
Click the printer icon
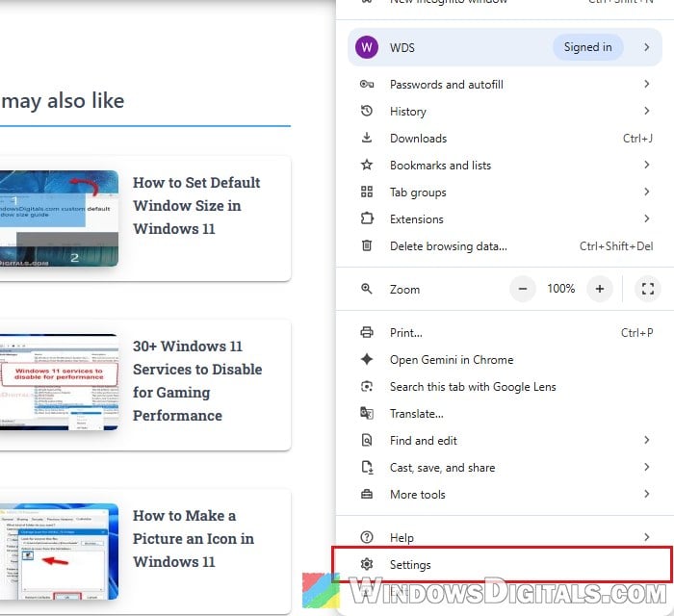367,332
